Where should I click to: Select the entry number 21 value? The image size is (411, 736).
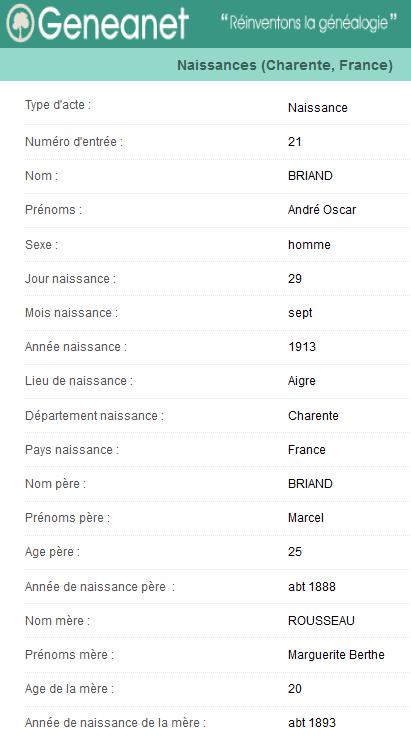(295, 141)
